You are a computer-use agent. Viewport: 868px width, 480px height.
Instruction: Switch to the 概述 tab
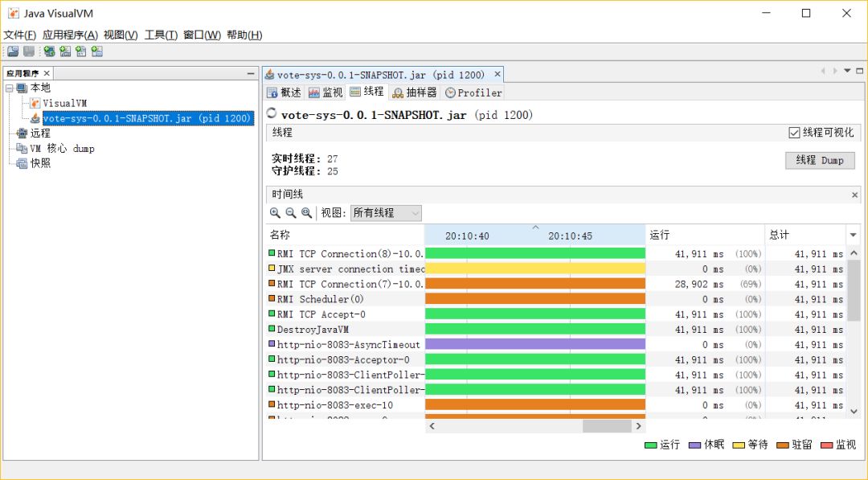point(285,92)
